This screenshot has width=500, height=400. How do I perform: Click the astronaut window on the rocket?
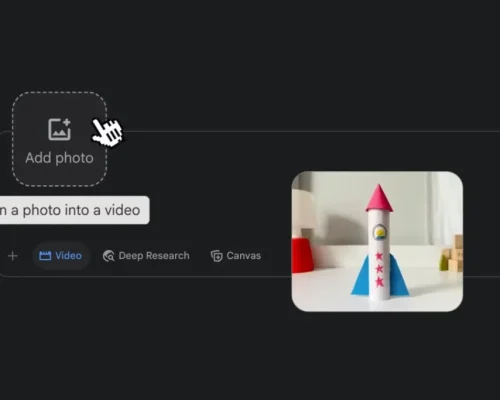click(379, 233)
